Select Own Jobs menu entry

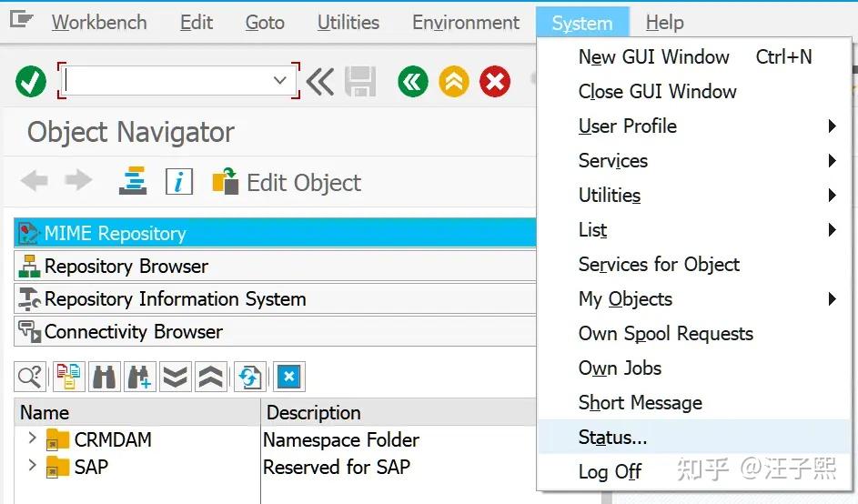[694, 368]
